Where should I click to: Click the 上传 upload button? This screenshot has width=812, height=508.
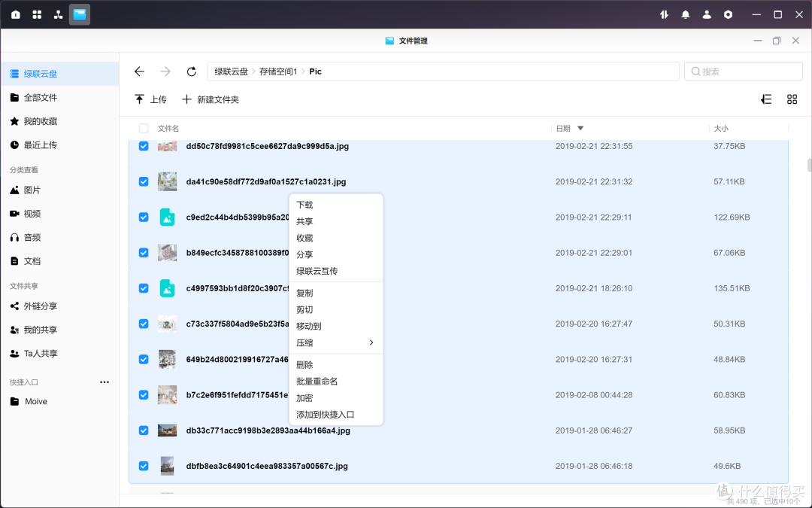(150, 99)
